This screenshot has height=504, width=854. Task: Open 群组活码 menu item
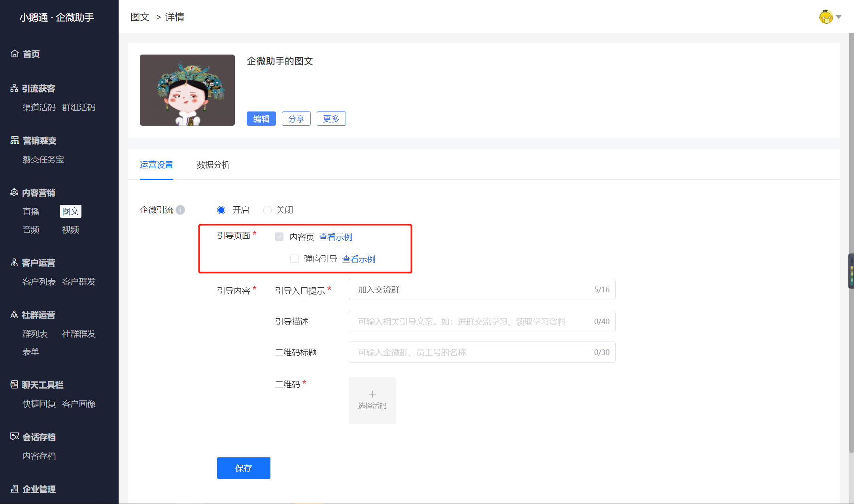(79, 108)
